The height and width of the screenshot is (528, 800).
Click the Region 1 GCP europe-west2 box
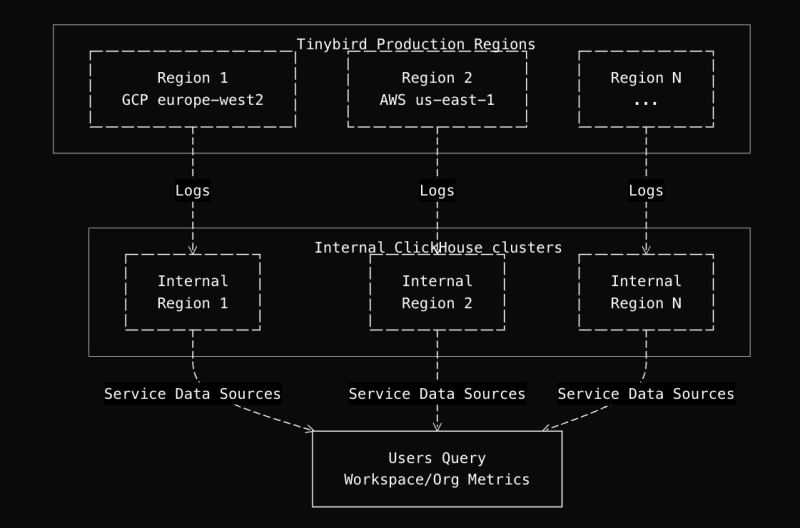click(192, 89)
